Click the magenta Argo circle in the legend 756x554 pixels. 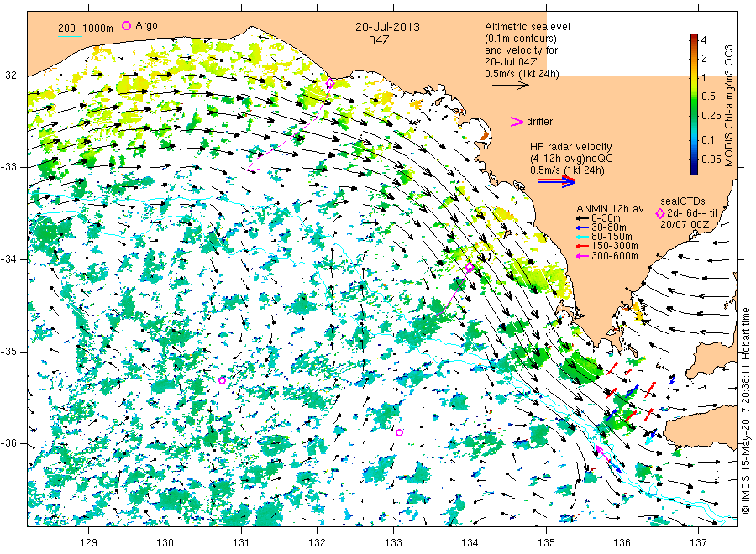click(x=126, y=25)
